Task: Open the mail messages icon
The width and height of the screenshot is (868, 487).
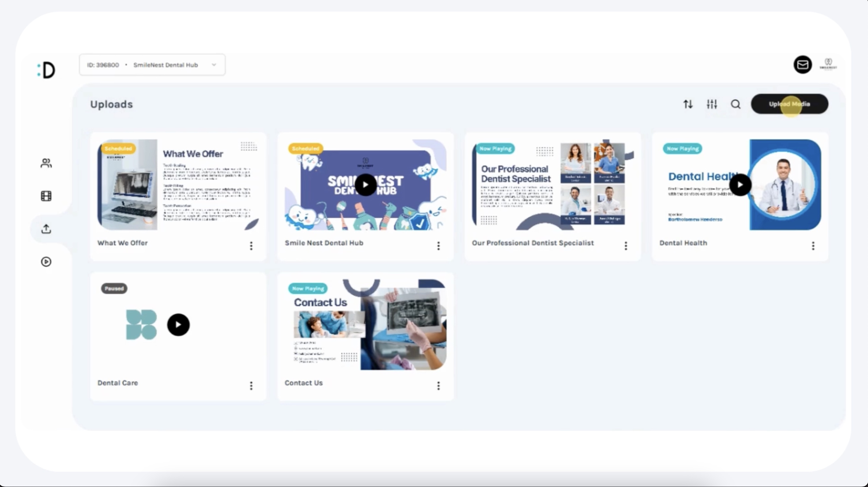Action: point(803,65)
